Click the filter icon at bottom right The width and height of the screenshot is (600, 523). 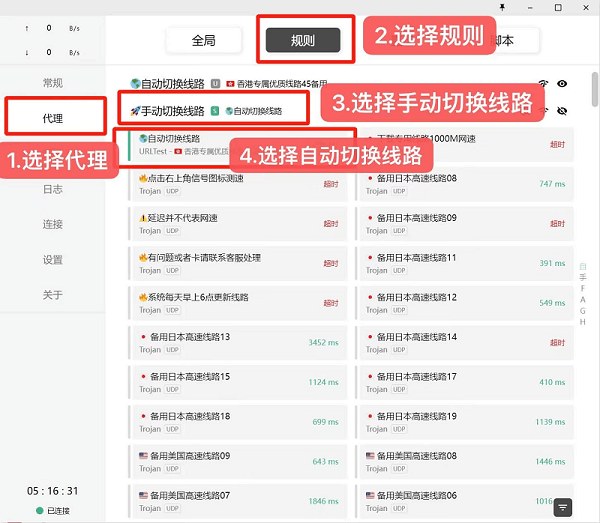click(563, 507)
